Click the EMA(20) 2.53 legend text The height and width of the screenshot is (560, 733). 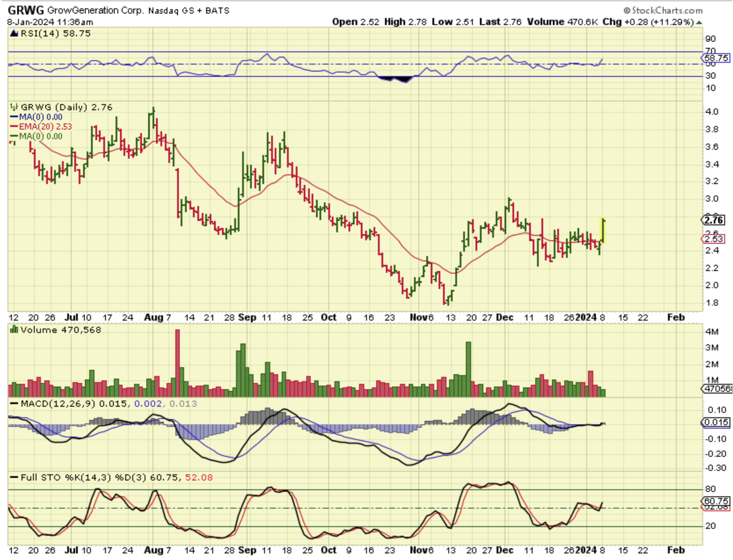(x=45, y=127)
